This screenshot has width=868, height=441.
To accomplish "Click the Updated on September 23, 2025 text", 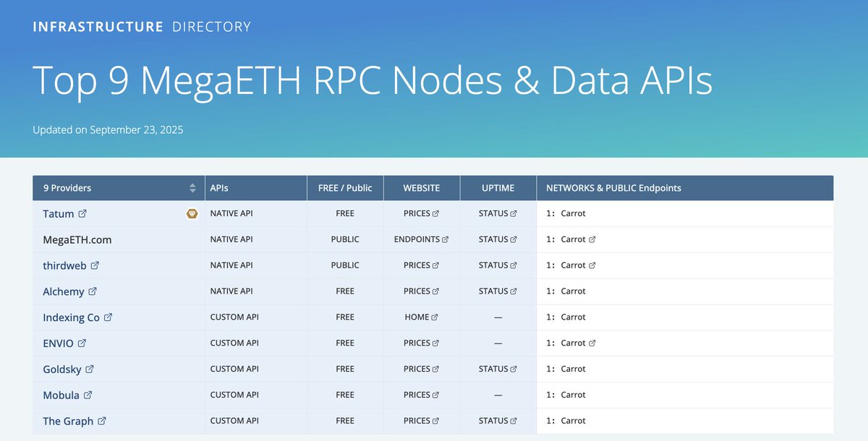I will (x=108, y=130).
